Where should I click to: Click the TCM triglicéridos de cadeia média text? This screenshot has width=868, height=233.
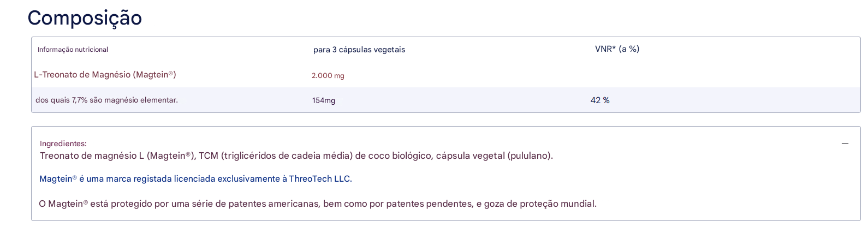pyautogui.click(x=275, y=156)
